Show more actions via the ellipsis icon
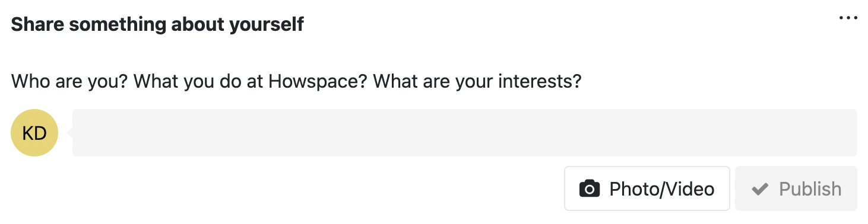Viewport: 868px width, 224px height. (848, 18)
